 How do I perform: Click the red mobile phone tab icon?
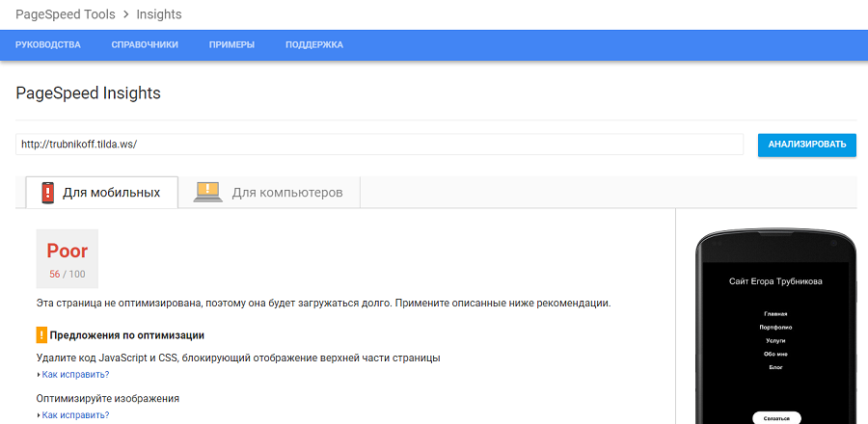(x=47, y=193)
